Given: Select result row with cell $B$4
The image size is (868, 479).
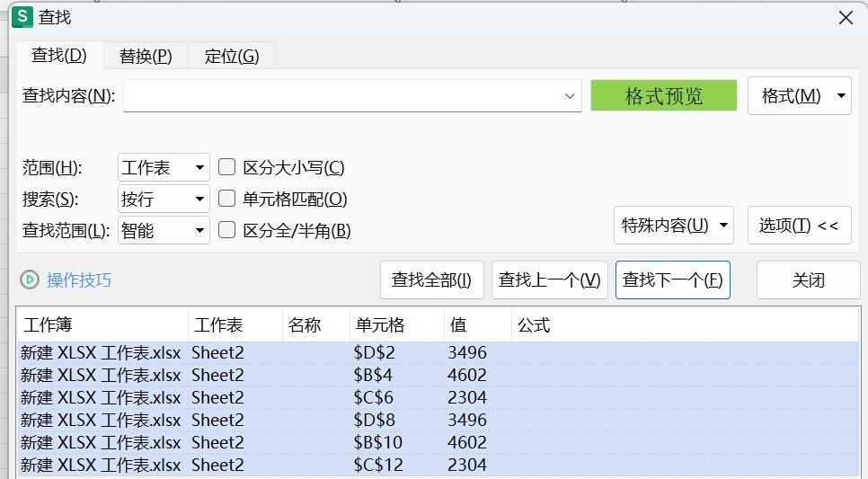Looking at the screenshot, I should tap(438, 375).
